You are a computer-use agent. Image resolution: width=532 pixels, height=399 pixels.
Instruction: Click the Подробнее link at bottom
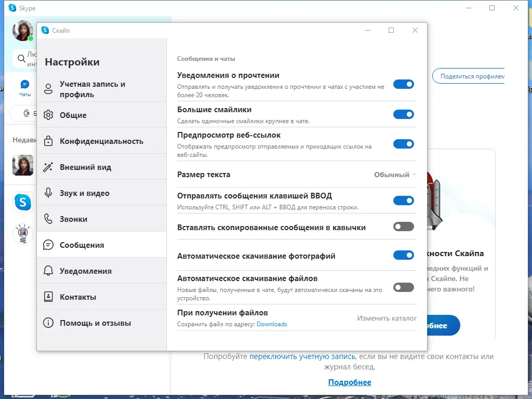(350, 382)
